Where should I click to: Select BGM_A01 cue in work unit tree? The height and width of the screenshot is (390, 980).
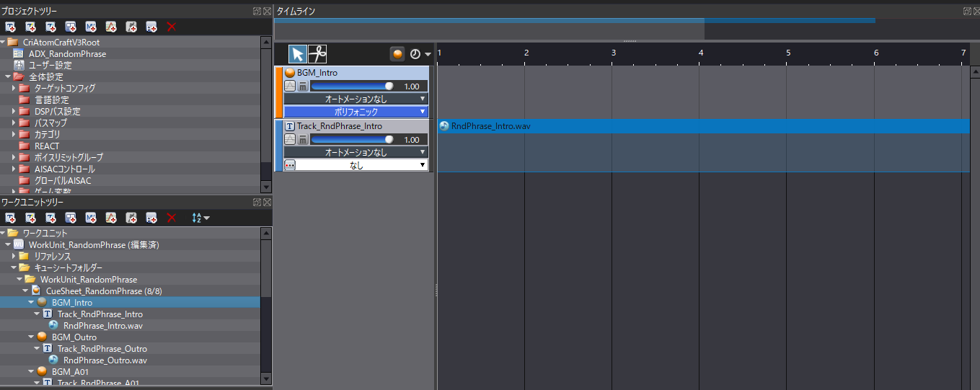point(71,371)
